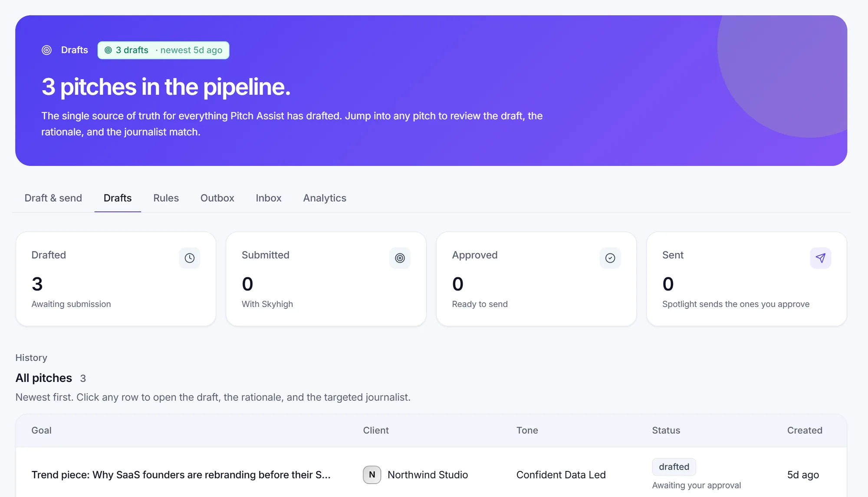Click 'With Skyhigh' in Submitted card

[267, 304]
